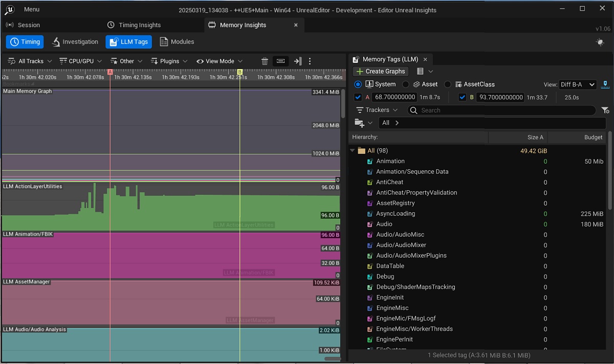Image resolution: width=614 pixels, height=364 pixels.
Task: Open the Other tracks dropdown
Action: (126, 61)
